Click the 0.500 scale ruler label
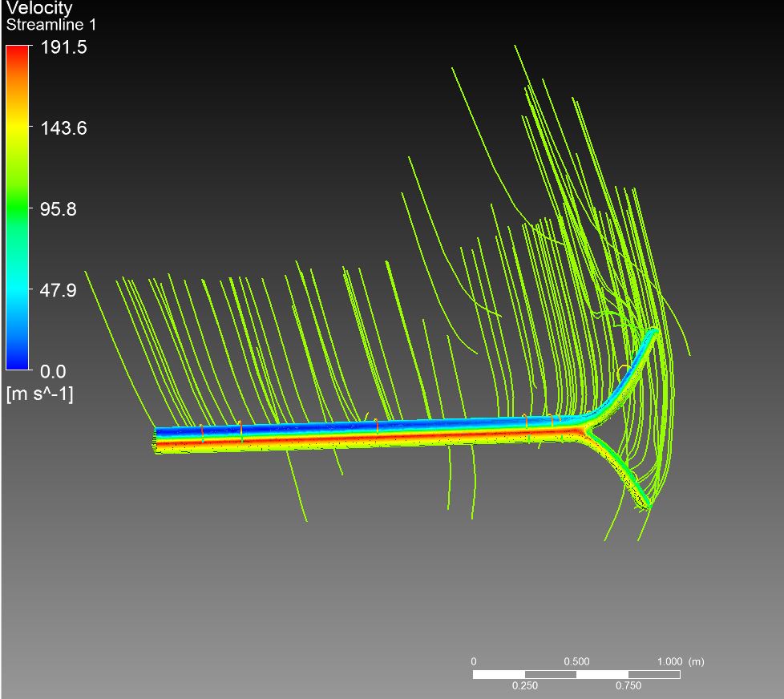Viewport: 784px width, 699px height. pos(577,661)
